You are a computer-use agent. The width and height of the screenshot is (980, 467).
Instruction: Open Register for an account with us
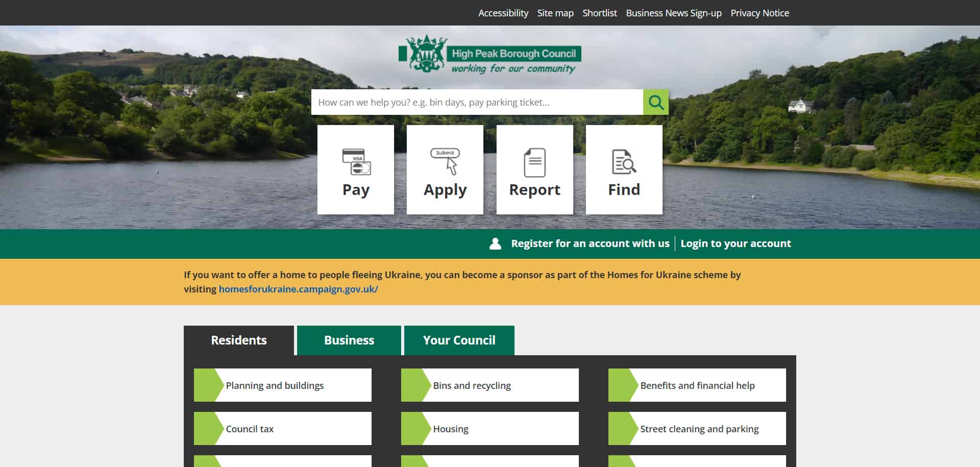(590, 244)
